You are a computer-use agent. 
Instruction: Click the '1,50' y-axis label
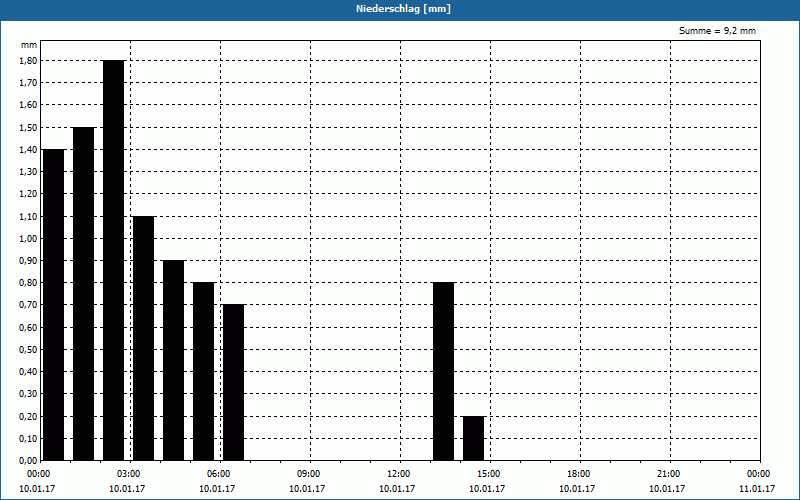[28, 127]
